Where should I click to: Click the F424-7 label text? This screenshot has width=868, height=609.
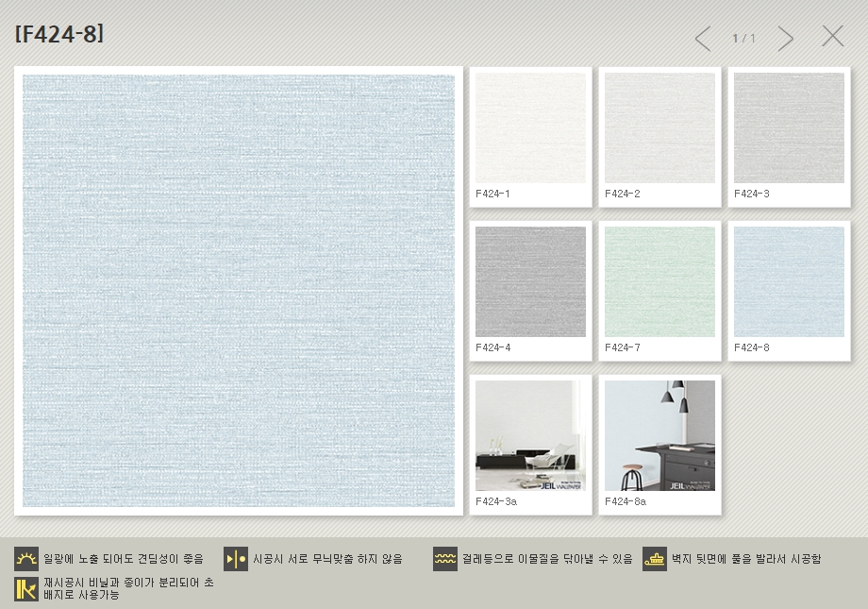pyautogui.click(x=623, y=347)
